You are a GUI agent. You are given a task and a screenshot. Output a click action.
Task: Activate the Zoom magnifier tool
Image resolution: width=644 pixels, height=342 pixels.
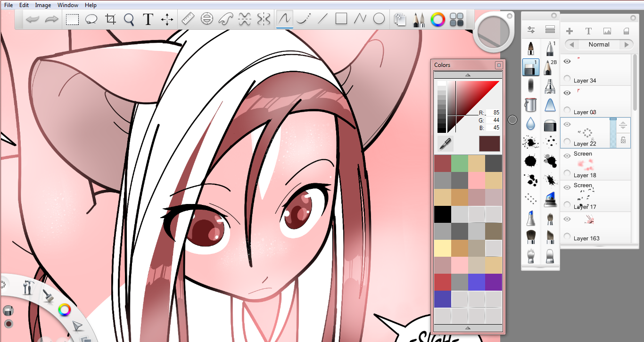coord(129,19)
